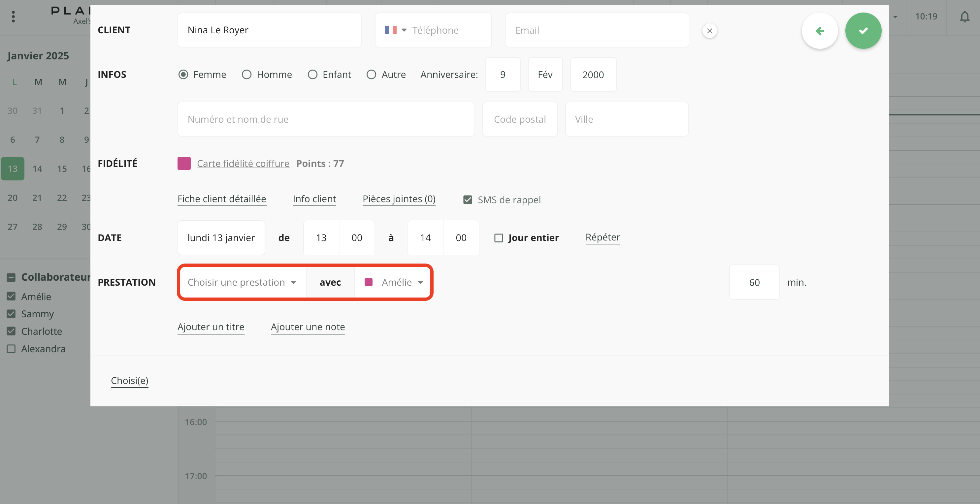Open Fiche client détaillée
Screen dimensions: 980x504
click(222, 199)
